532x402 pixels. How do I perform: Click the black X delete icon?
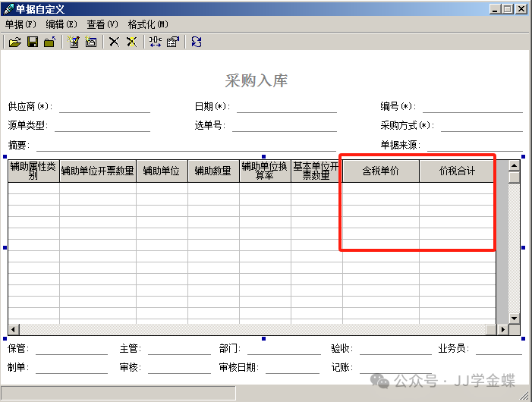114,42
